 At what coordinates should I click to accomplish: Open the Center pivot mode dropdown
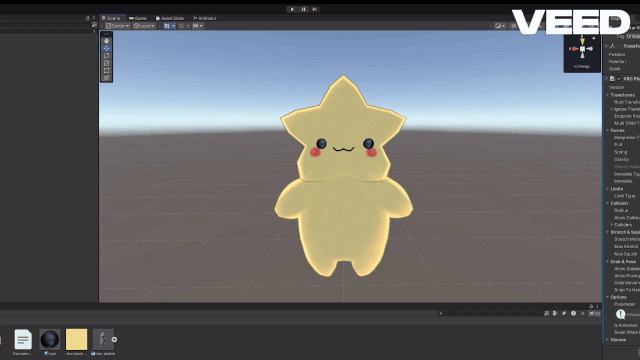(118, 26)
